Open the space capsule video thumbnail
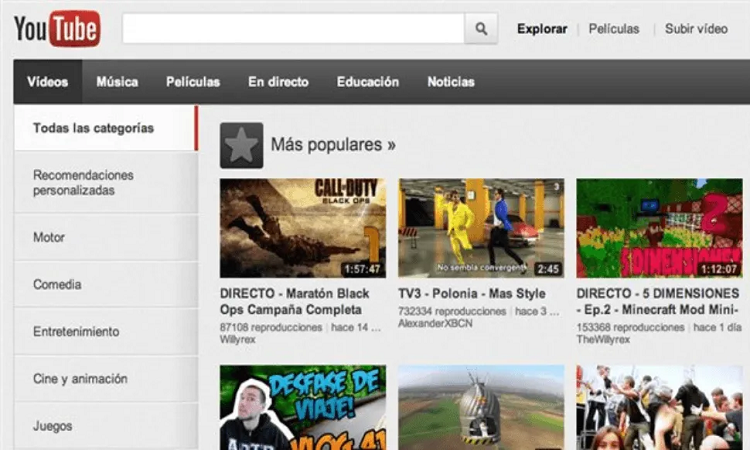The width and height of the screenshot is (750, 450). (x=481, y=407)
